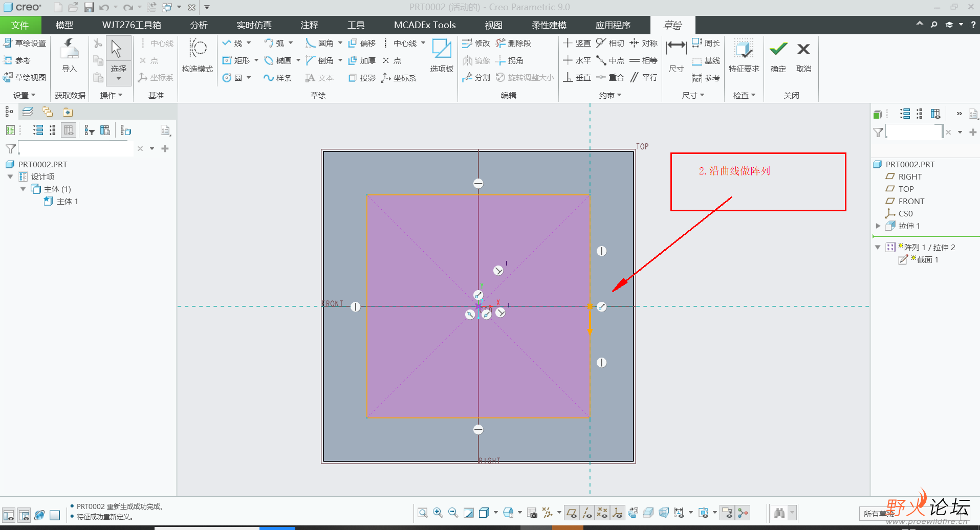Select the 样条 spline tool
The image size is (980, 530).
(x=278, y=78)
